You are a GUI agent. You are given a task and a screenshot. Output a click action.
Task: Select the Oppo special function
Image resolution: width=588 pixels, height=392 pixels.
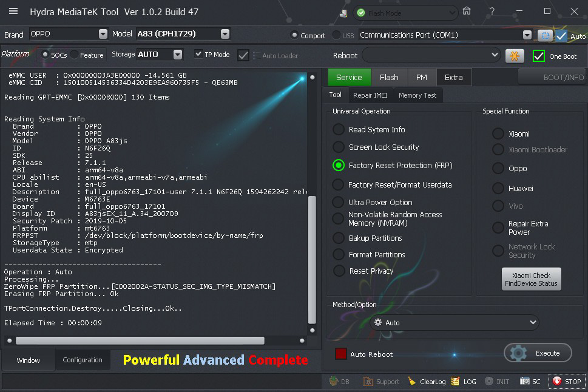pyautogui.click(x=498, y=169)
